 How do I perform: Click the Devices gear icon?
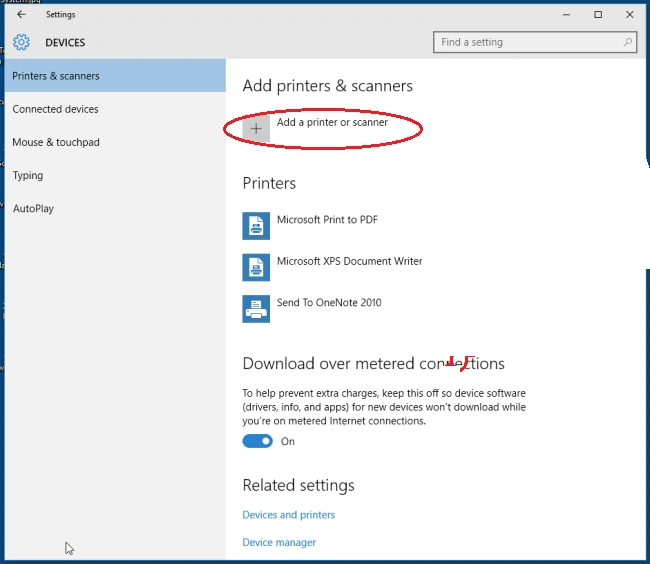21,42
